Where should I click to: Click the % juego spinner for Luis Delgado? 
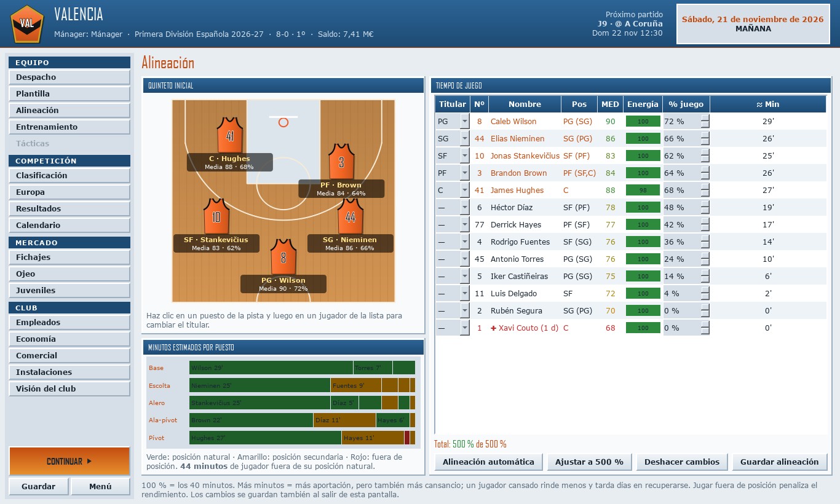click(705, 294)
